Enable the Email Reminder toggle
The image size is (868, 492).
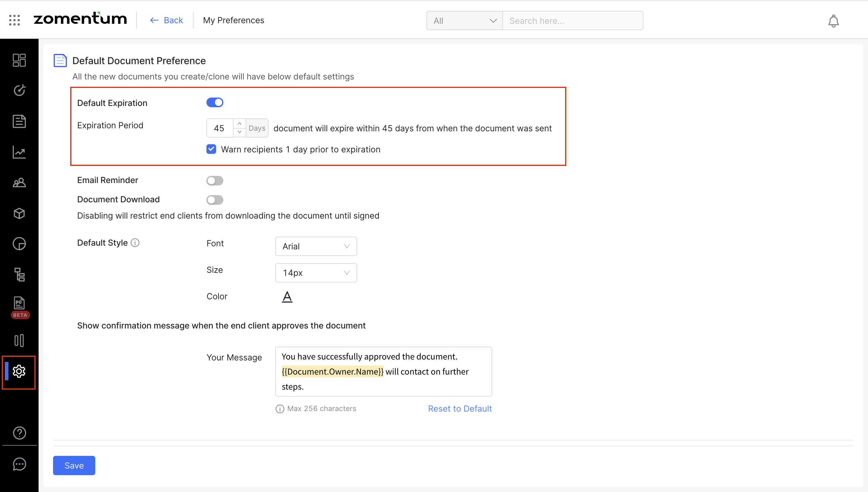click(215, 180)
